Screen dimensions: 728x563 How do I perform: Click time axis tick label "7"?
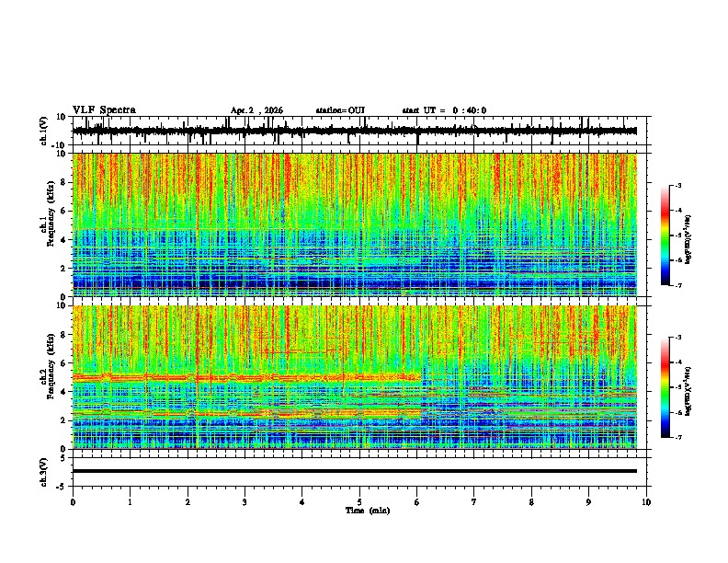pos(474,502)
